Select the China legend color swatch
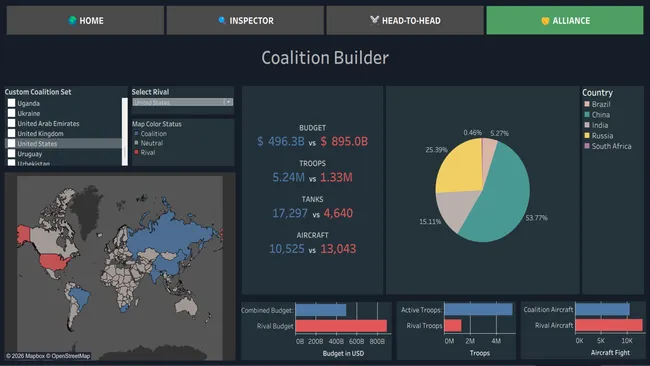Screen dimensions: 650x366 (587, 114)
